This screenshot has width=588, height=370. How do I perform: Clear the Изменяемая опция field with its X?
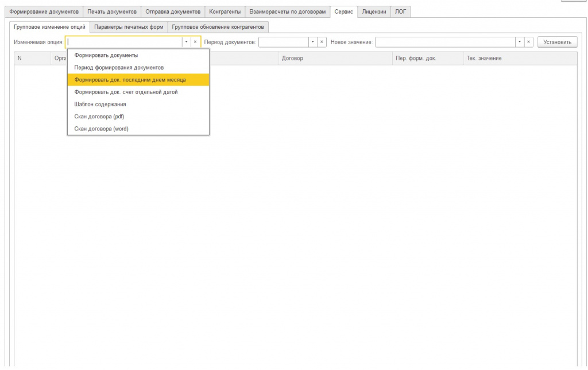pyautogui.click(x=195, y=42)
